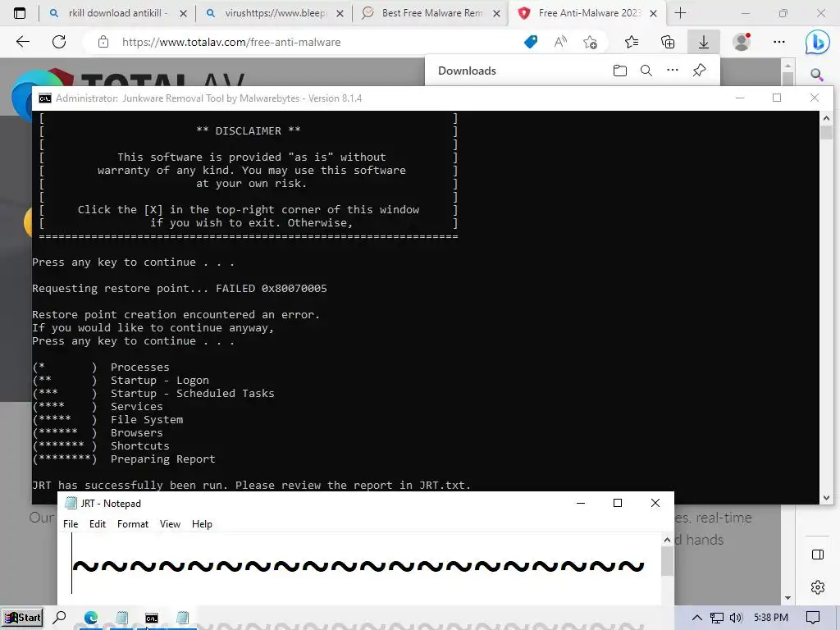This screenshot has width=840, height=630.
Task: Open Edge Settings and more ellipsis
Action: (x=779, y=42)
